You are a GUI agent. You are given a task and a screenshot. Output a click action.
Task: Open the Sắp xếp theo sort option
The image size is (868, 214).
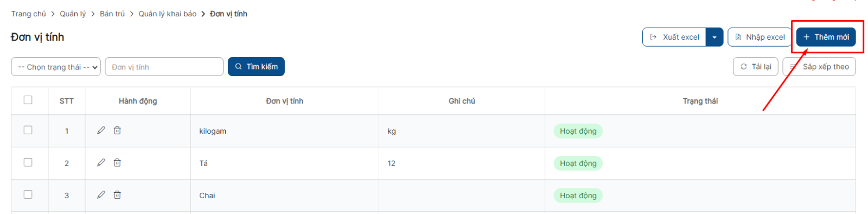[x=819, y=67]
